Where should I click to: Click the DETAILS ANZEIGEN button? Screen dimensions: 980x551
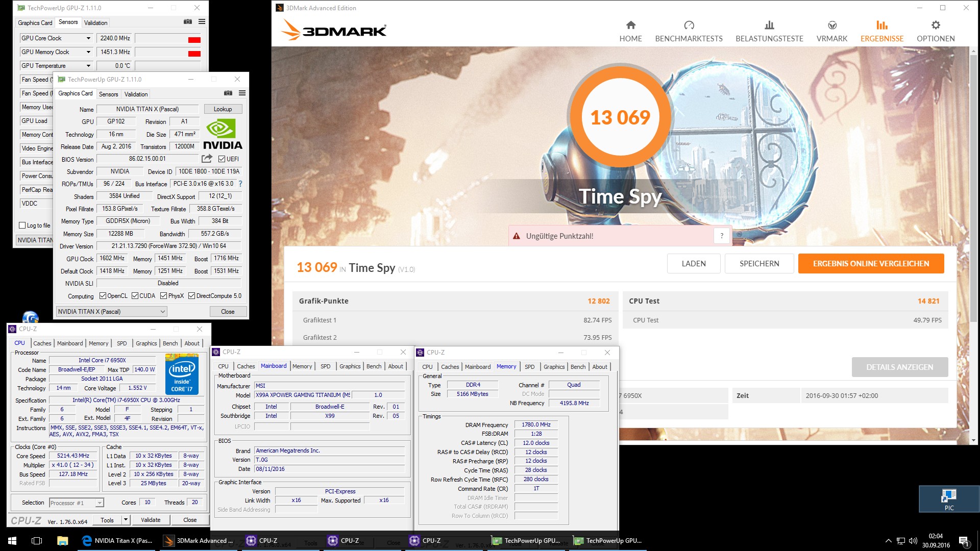(899, 367)
